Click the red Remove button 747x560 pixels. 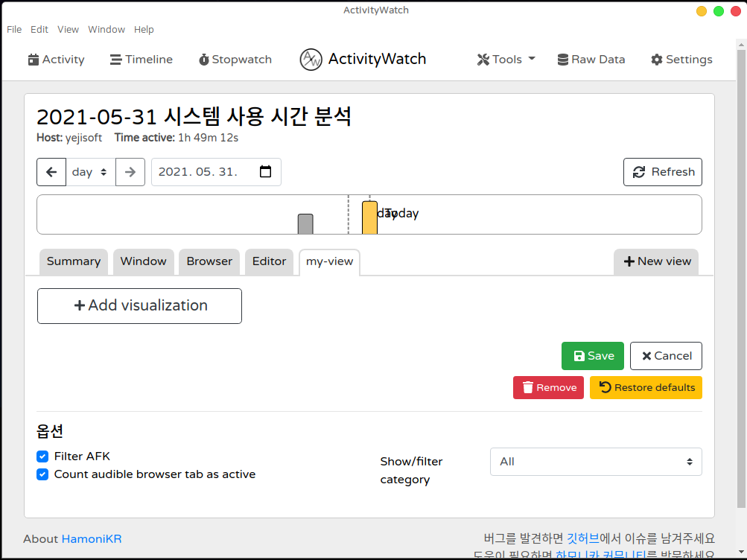coord(548,387)
